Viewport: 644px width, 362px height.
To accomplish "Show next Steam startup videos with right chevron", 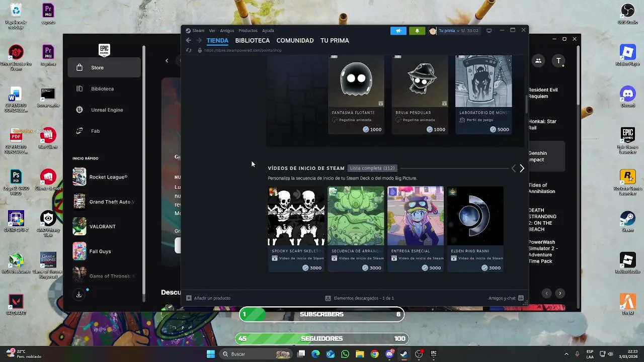I will [522, 168].
